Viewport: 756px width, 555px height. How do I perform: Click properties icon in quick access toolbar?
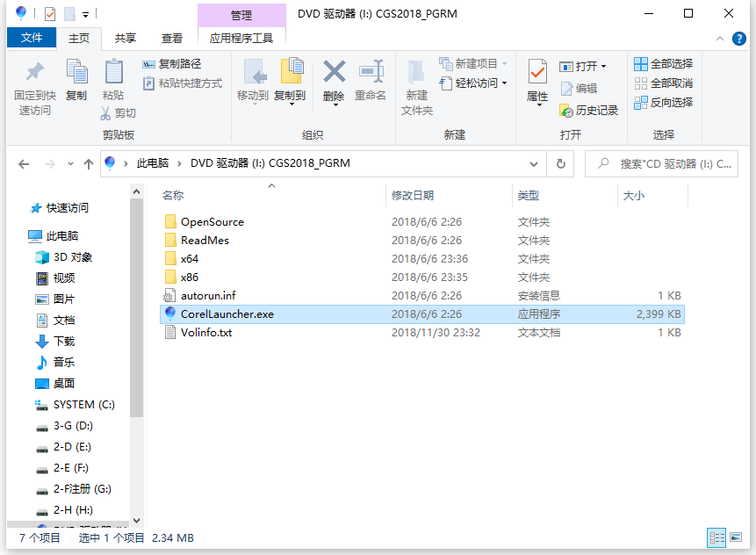[x=50, y=14]
